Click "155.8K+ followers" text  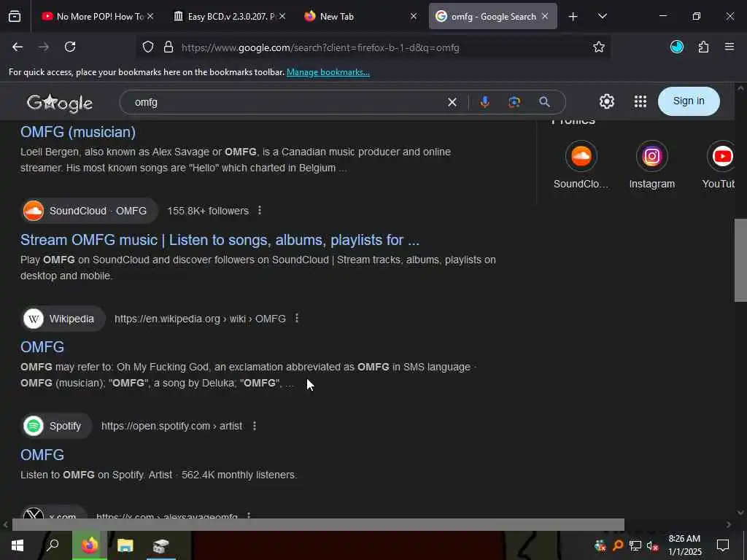[x=208, y=211]
